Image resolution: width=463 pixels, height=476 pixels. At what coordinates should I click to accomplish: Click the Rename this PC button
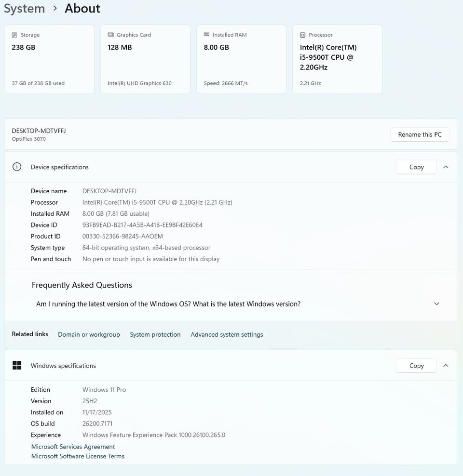pos(420,134)
